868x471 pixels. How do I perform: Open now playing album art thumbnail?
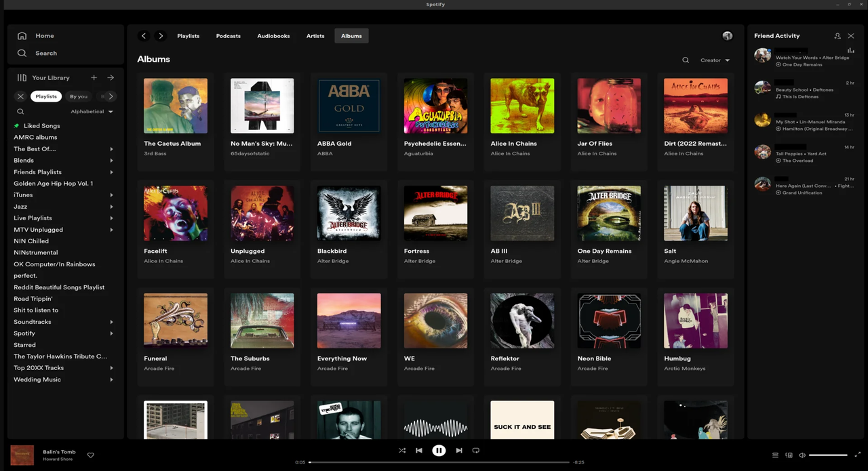pyautogui.click(x=22, y=455)
